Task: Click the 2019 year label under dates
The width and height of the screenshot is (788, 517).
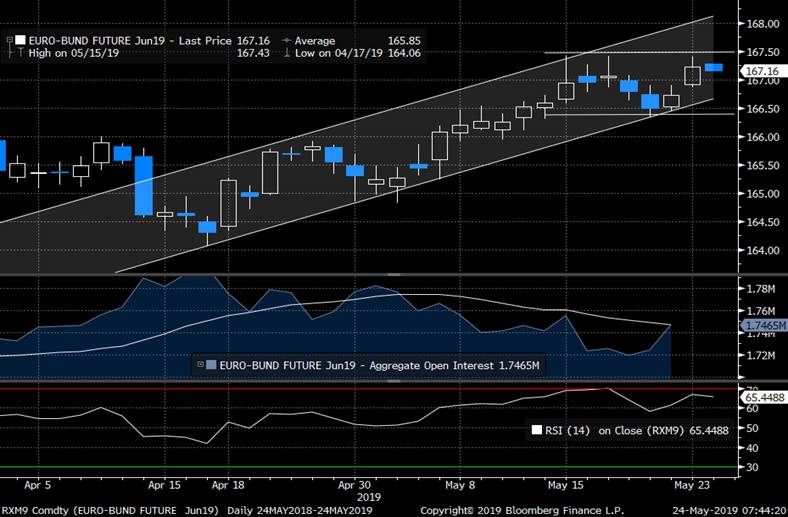Action: click(368, 497)
